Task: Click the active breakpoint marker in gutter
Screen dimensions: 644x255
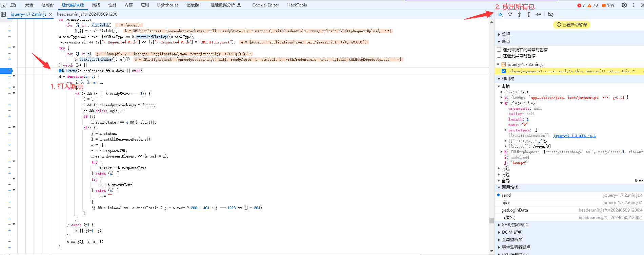Action: pos(6,71)
